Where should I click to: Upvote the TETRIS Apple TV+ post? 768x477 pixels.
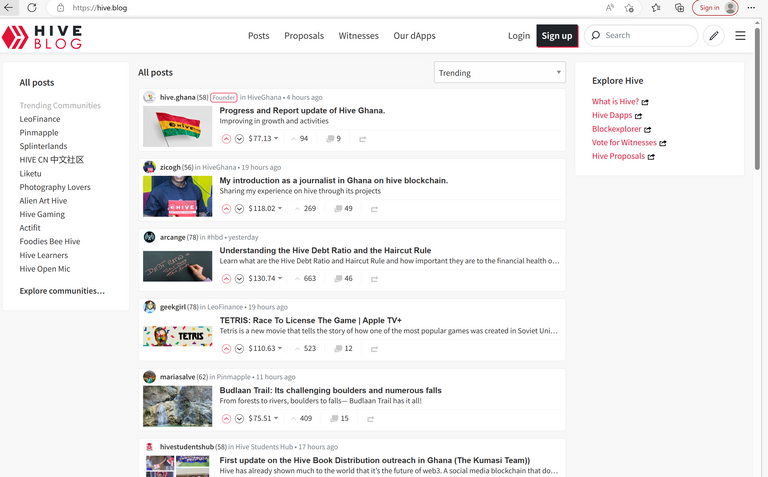[x=226, y=349]
